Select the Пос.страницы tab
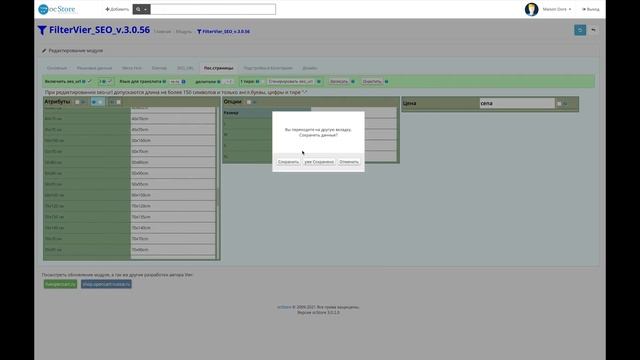The width and height of the screenshot is (640, 360). click(219, 68)
